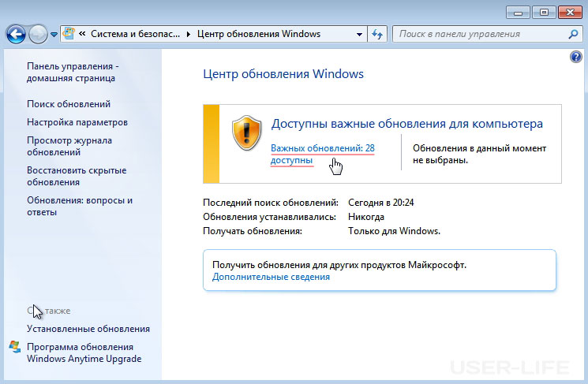Open the blue help question mark icon
This screenshot has width=588, height=384.
(575, 57)
